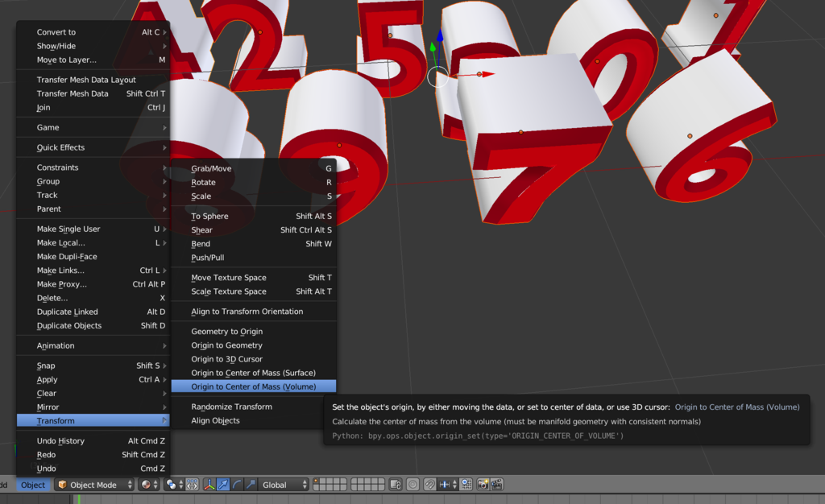Click Randomize Transform entry

(x=254, y=407)
